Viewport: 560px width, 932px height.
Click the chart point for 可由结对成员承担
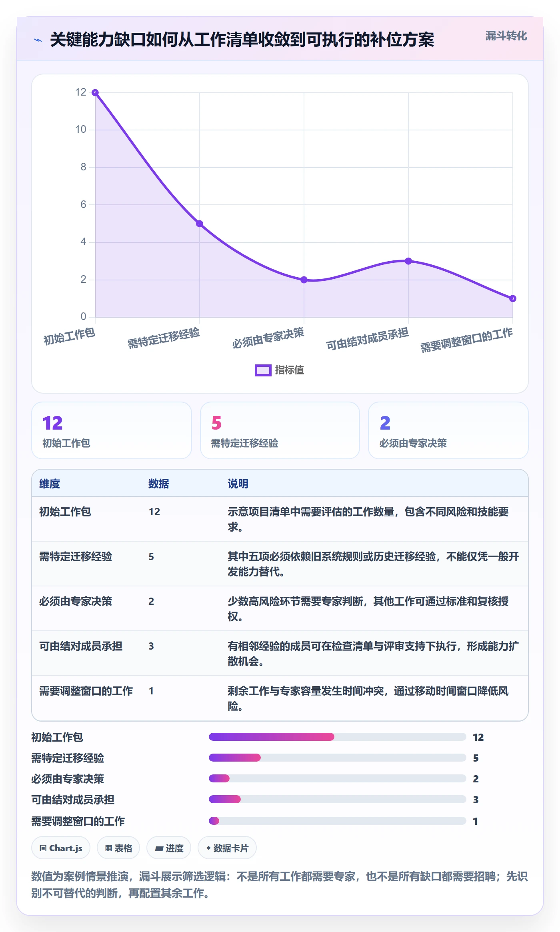[408, 261]
